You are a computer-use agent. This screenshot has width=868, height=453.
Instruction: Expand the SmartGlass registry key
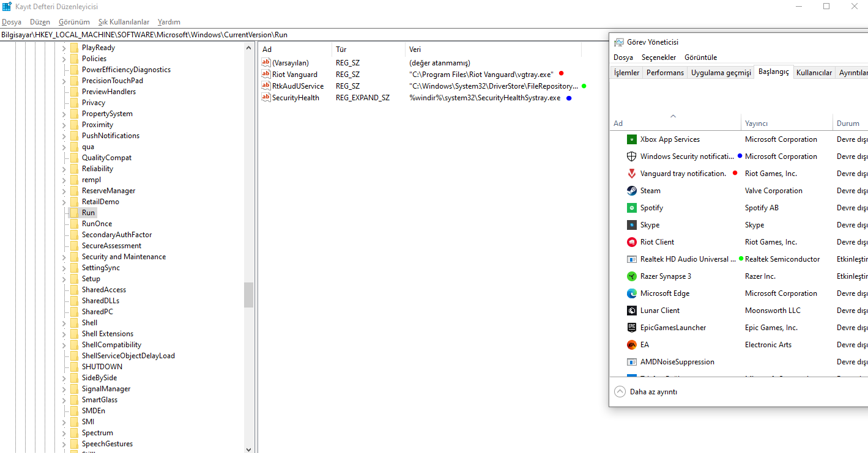[x=64, y=400]
